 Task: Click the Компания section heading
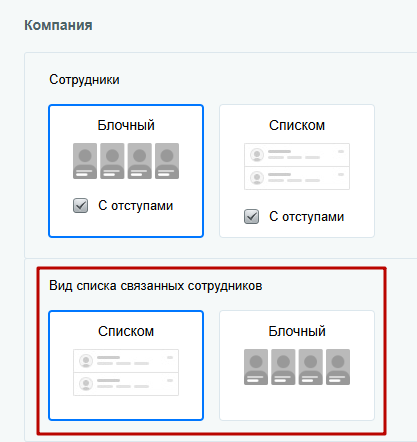(x=58, y=25)
